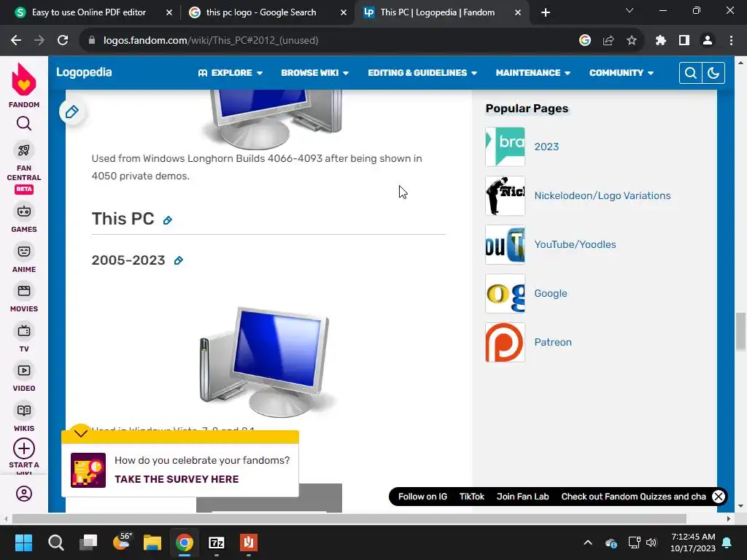Open the Wikis book icon
Viewport: 747px width, 560px height.
(24, 411)
